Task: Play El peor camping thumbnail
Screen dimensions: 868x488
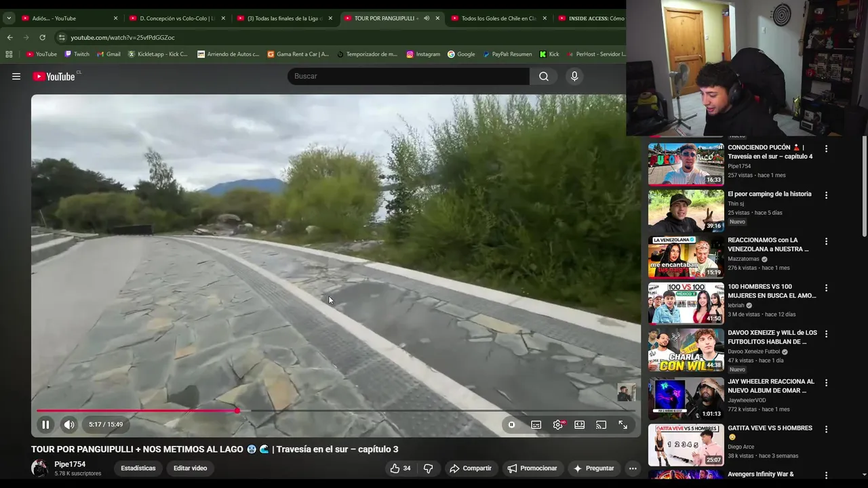Action: pos(686,211)
